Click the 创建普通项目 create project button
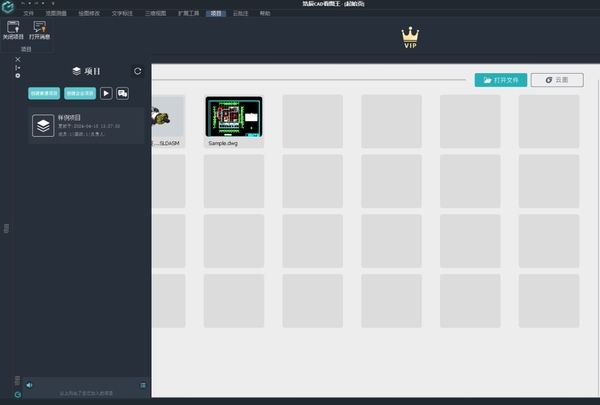Screen dimensions: 600x405 click(44, 93)
